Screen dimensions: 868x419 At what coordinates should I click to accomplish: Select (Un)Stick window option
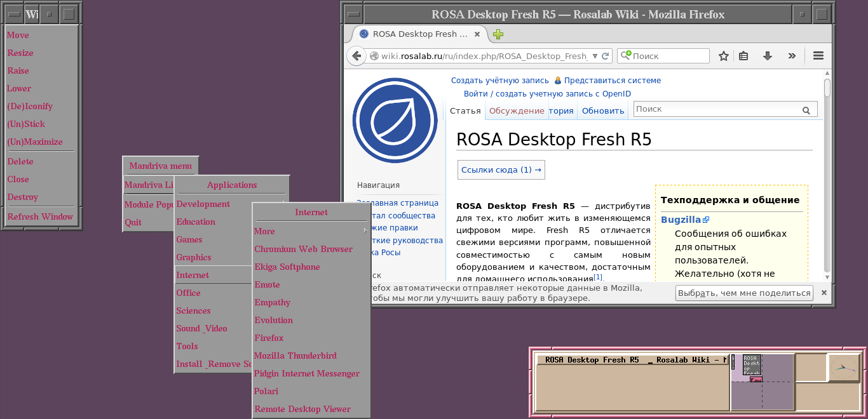pos(41,124)
